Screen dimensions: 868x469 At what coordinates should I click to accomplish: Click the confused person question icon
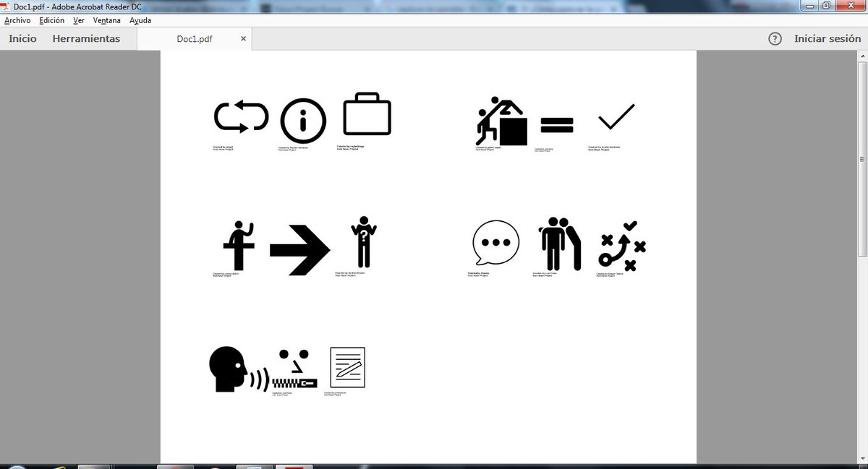click(364, 241)
